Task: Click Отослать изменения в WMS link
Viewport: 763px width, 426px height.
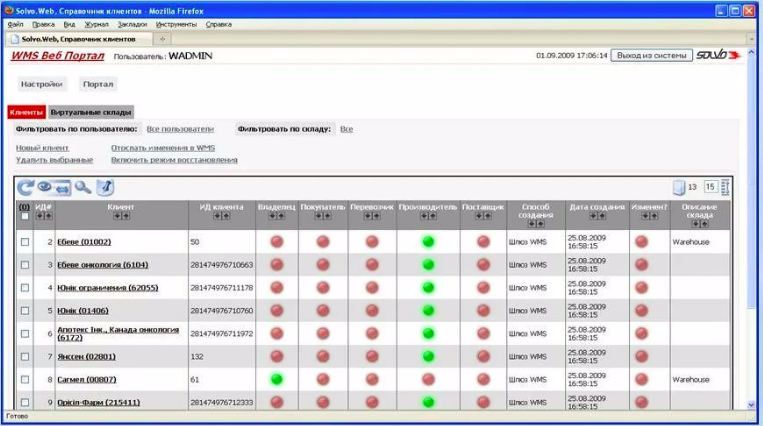Action: 163,148
